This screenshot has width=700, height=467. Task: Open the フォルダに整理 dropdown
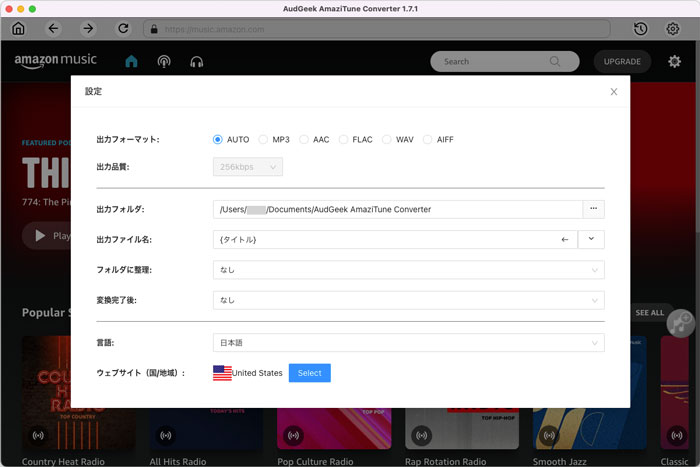(x=408, y=270)
